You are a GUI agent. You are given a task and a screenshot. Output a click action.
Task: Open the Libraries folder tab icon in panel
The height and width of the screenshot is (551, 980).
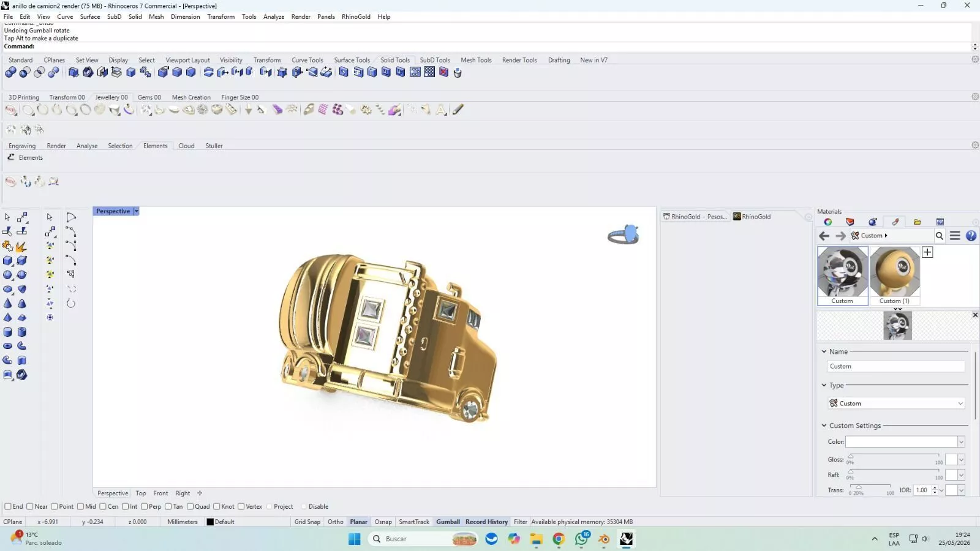tap(917, 222)
